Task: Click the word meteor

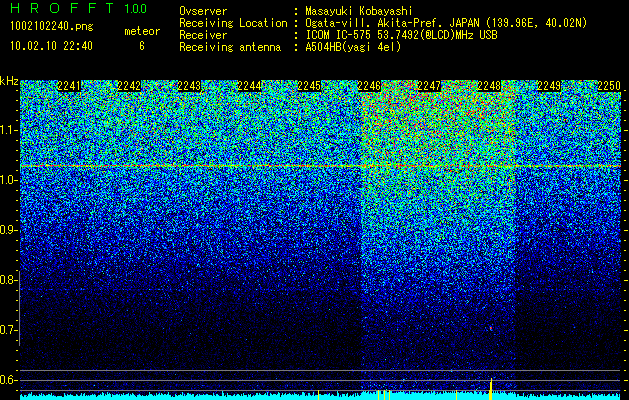Action: pyautogui.click(x=142, y=31)
